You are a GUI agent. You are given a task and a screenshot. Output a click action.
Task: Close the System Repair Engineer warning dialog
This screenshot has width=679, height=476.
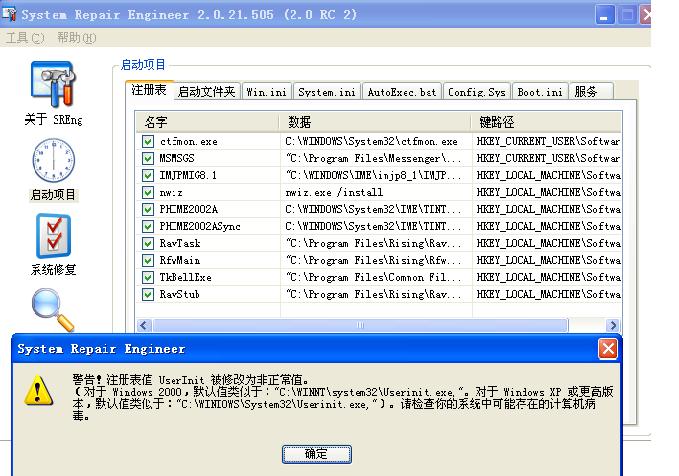608,349
